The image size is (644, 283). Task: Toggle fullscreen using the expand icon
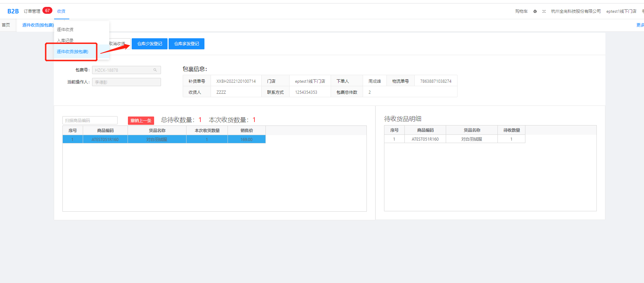pyautogui.click(x=544, y=11)
